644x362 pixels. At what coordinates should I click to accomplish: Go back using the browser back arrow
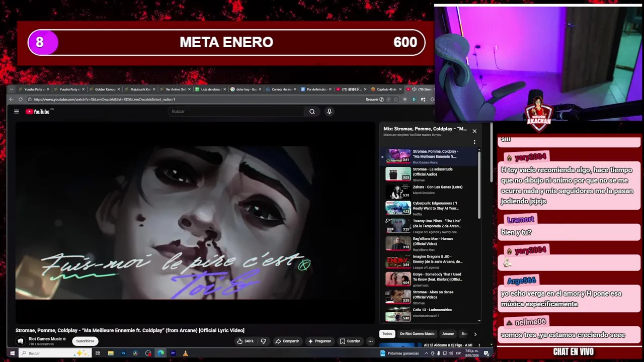coord(11,100)
